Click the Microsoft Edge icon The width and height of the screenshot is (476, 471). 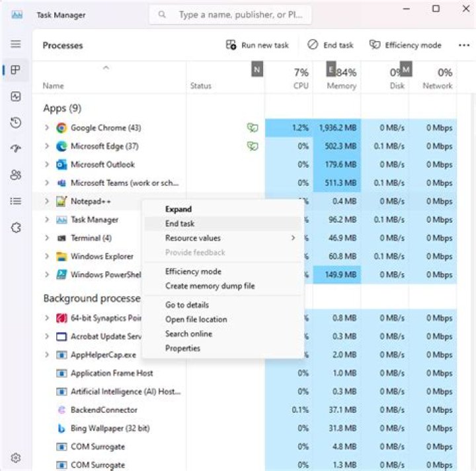(61, 146)
